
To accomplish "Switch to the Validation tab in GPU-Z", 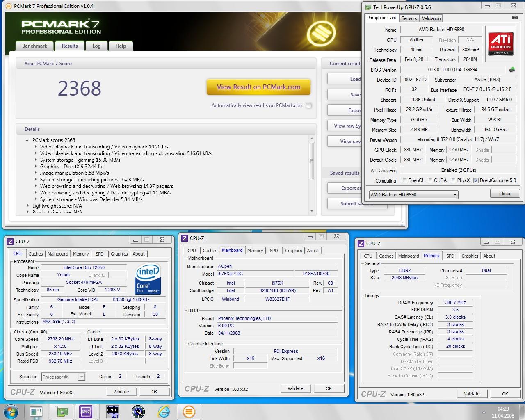I will [431, 18].
